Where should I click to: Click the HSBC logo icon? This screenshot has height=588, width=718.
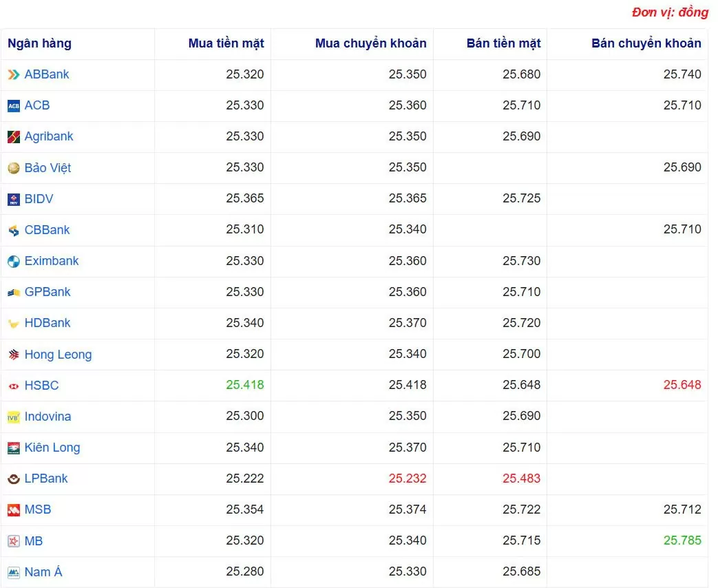[14, 386]
